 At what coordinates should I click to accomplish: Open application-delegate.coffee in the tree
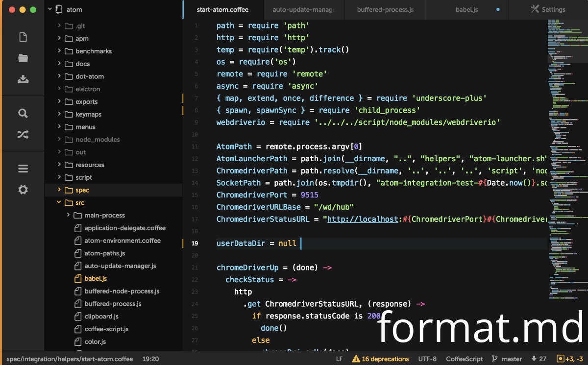tap(125, 228)
